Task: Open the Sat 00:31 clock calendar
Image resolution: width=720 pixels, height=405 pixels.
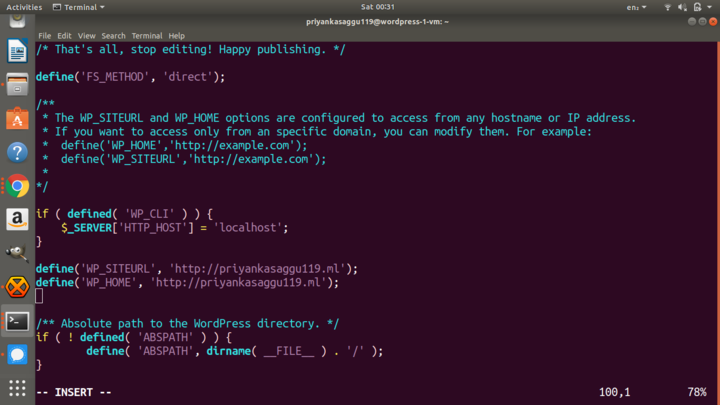Action: 360,7
